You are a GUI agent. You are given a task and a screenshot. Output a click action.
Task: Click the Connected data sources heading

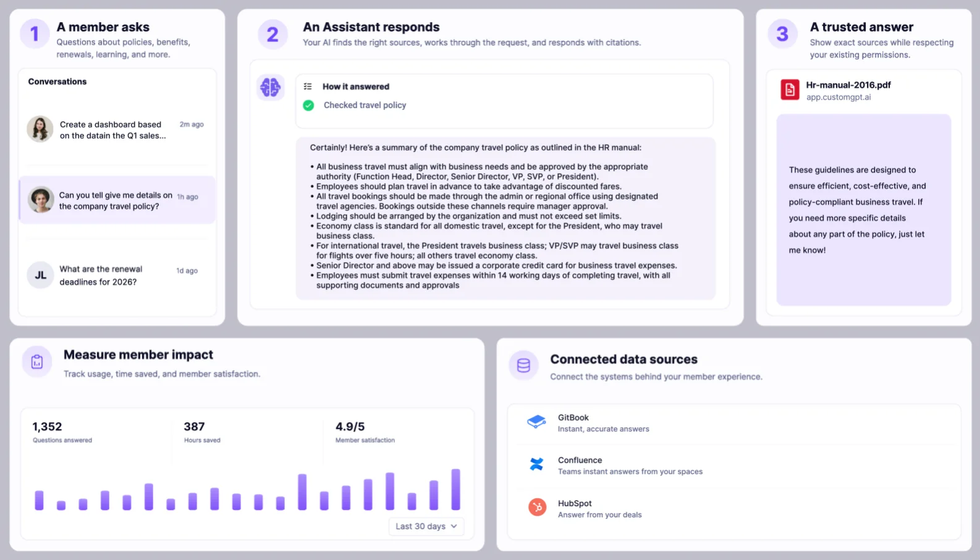tap(624, 360)
